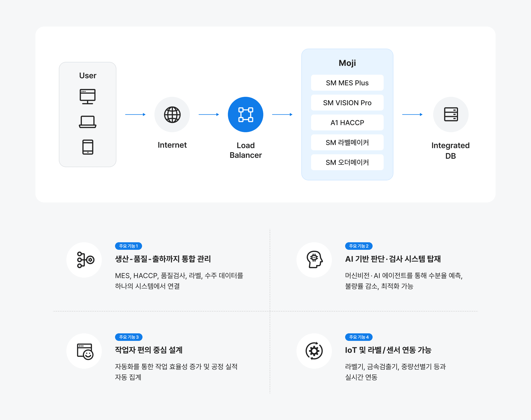Click the Integrated DB server icon
The height and width of the screenshot is (420, 531).
tap(450, 115)
